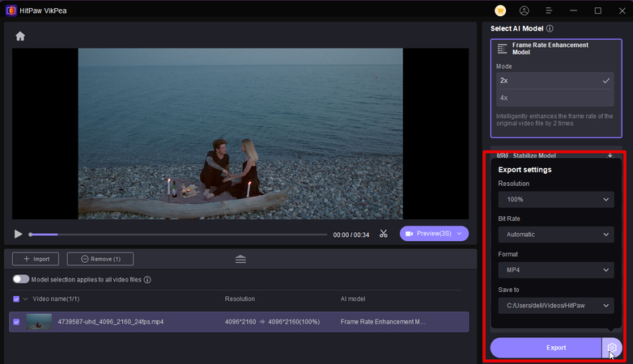Download the Stabilize Model

[x=610, y=155]
